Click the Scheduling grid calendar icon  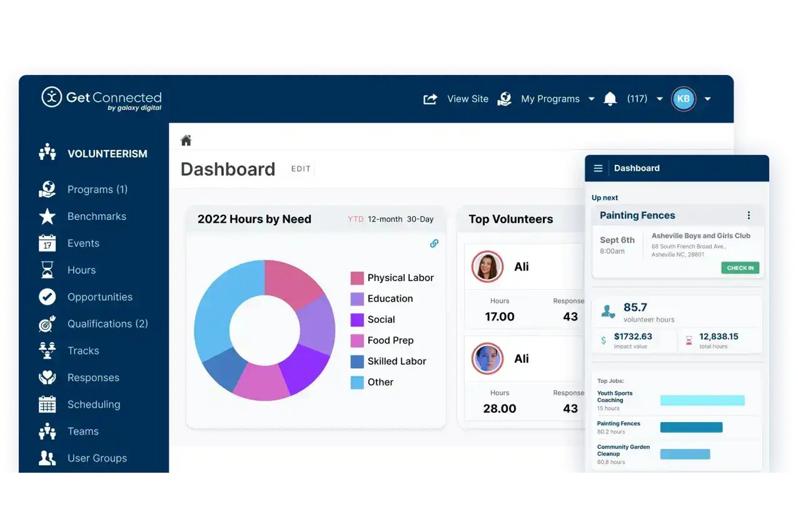[47, 404]
